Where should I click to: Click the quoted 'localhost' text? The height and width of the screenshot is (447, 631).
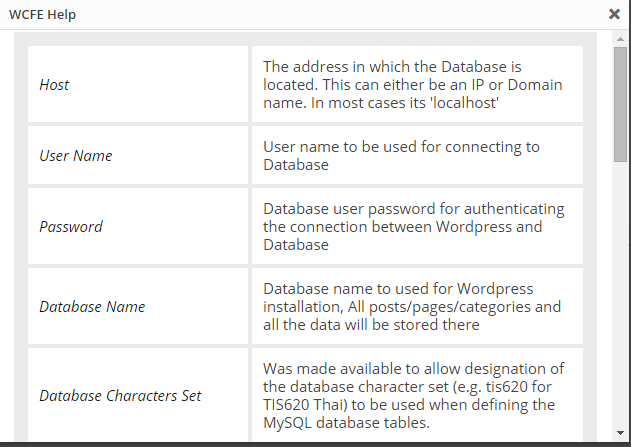(x=464, y=103)
